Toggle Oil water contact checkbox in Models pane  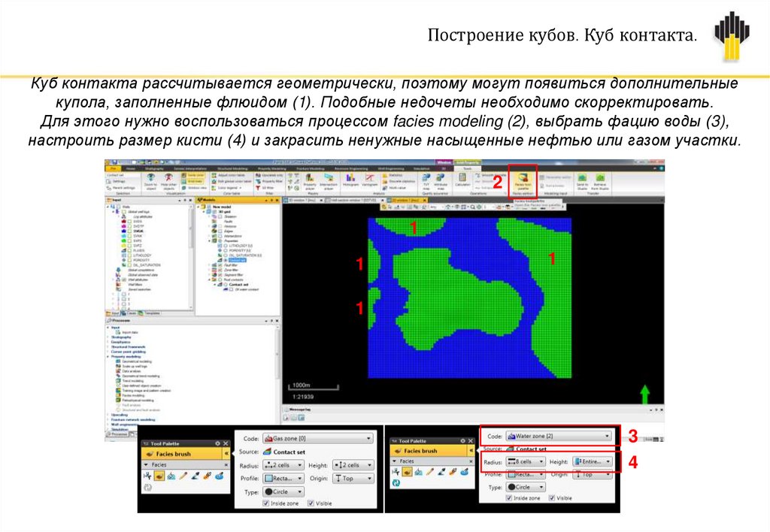pos(231,289)
